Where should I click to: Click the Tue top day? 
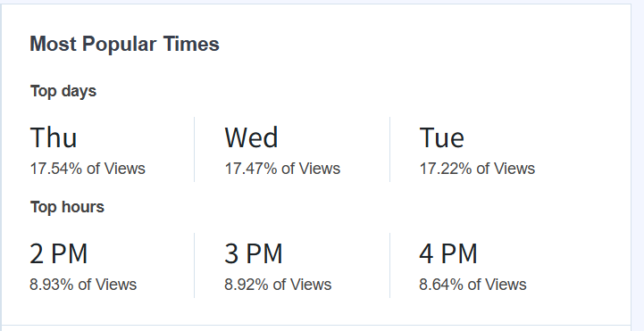[442, 137]
